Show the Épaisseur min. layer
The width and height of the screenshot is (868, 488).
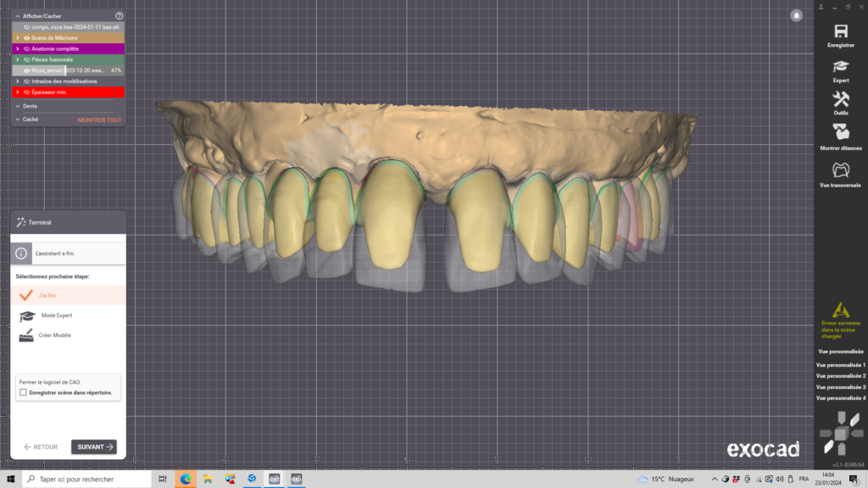coord(27,92)
